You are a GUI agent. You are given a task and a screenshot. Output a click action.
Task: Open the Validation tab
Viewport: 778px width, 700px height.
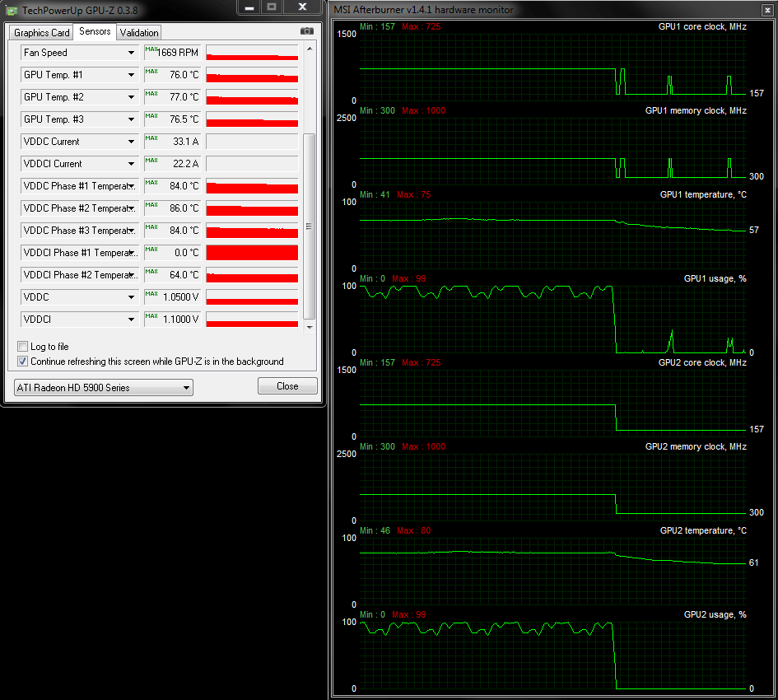[x=139, y=33]
